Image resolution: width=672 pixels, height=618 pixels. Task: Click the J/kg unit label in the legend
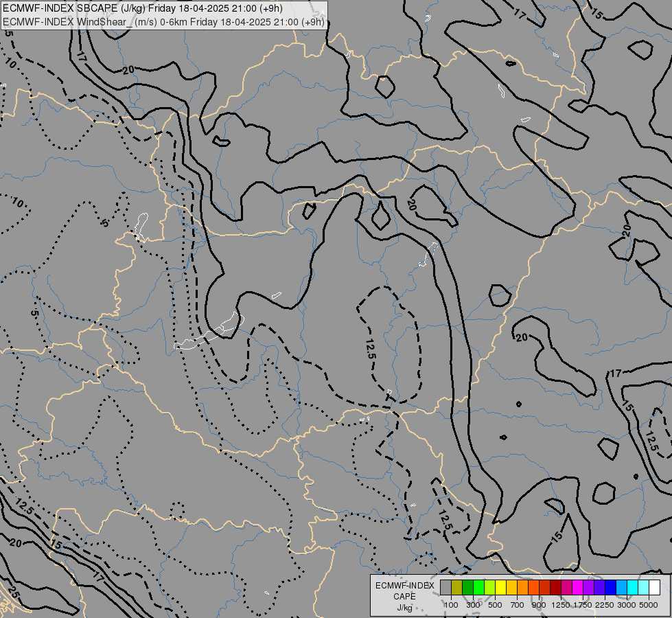[404, 608]
